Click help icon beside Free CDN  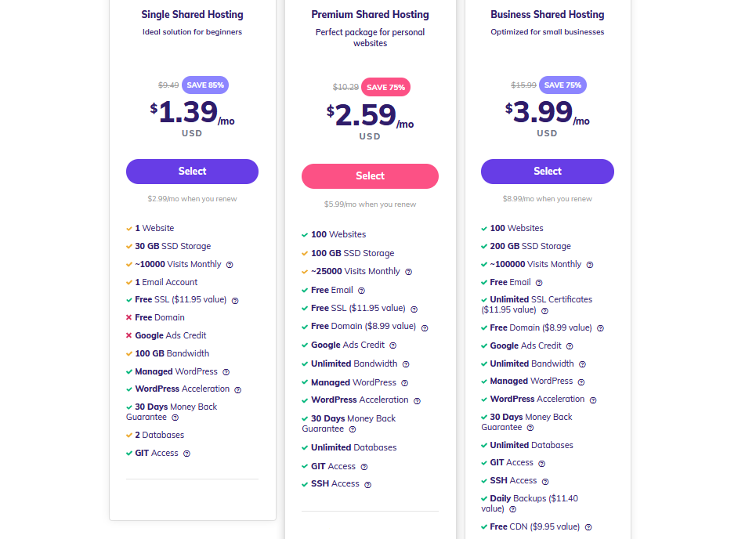pyautogui.click(x=588, y=527)
